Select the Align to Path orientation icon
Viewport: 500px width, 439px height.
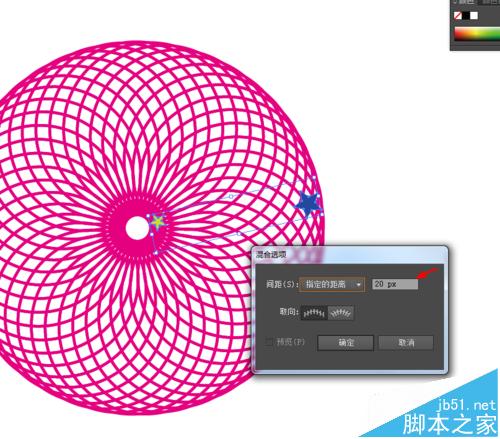[341, 313]
